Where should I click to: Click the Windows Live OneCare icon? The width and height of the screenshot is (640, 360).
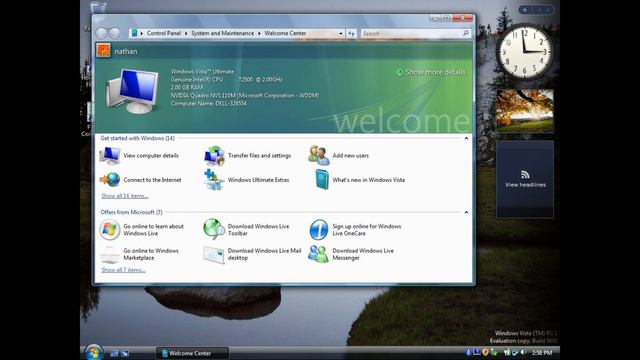pyautogui.click(x=319, y=229)
